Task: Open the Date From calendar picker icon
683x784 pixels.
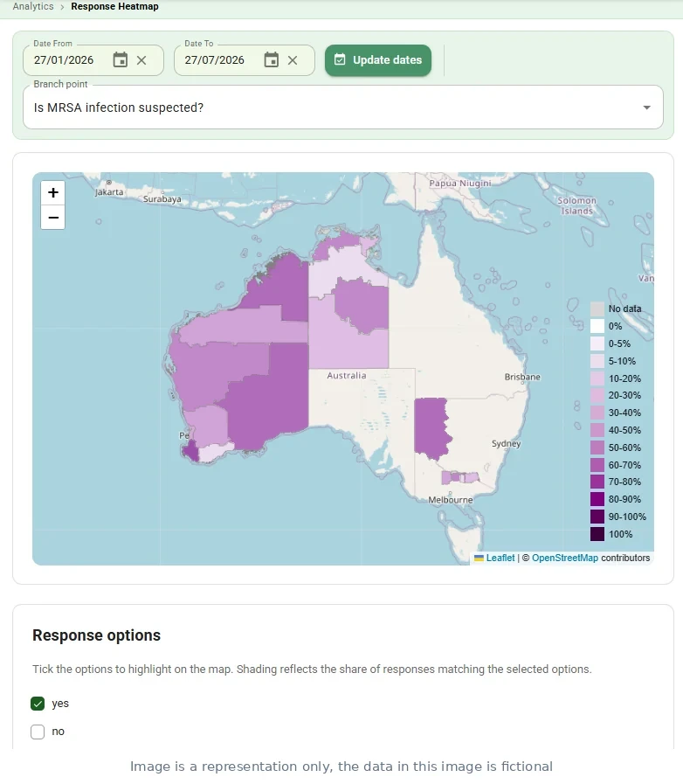Action: pyautogui.click(x=120, y=60)
